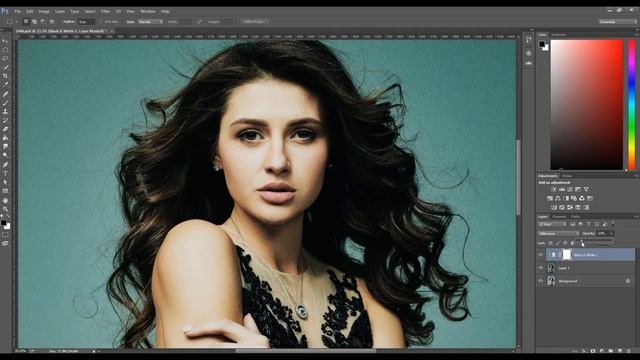Open the File menu
Image resolution: width=640 pixels, height=360 pixels.
point(18,11)
